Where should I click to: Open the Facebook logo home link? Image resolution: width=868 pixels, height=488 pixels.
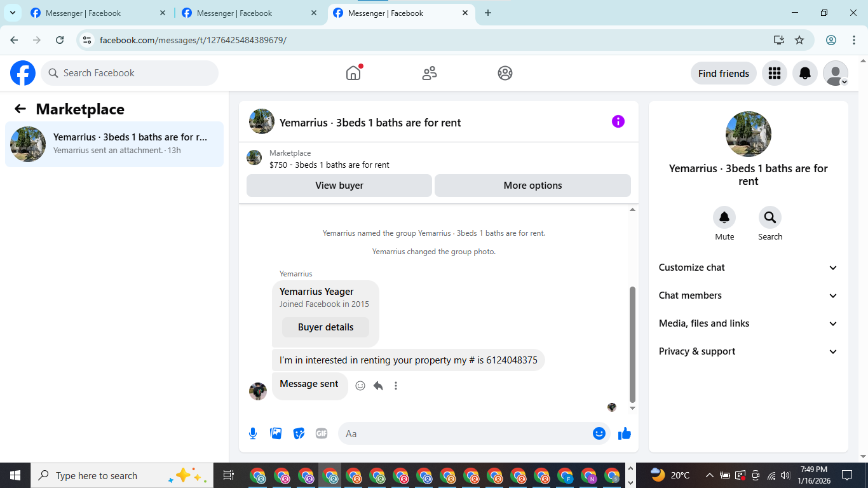point(23,73)
